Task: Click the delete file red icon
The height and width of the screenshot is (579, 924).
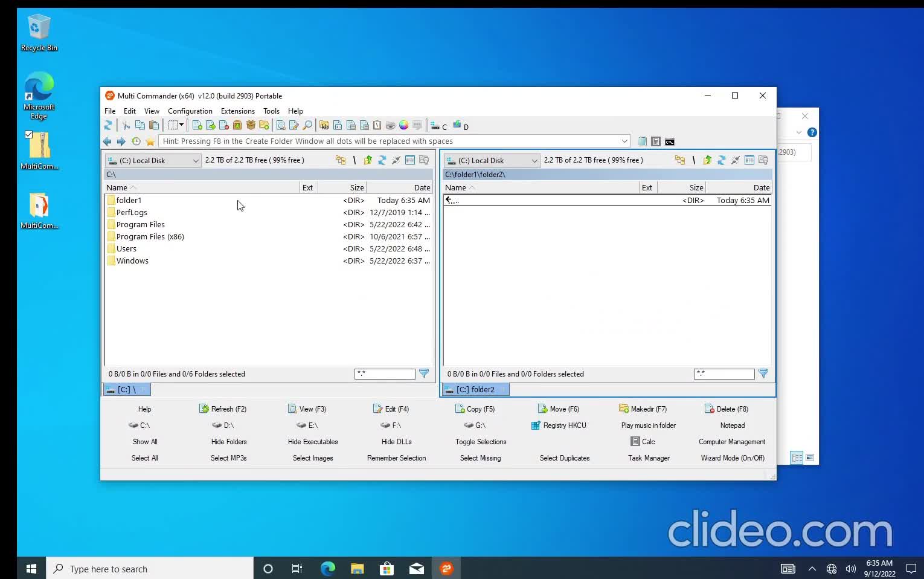Action: [x=223, y=125]
